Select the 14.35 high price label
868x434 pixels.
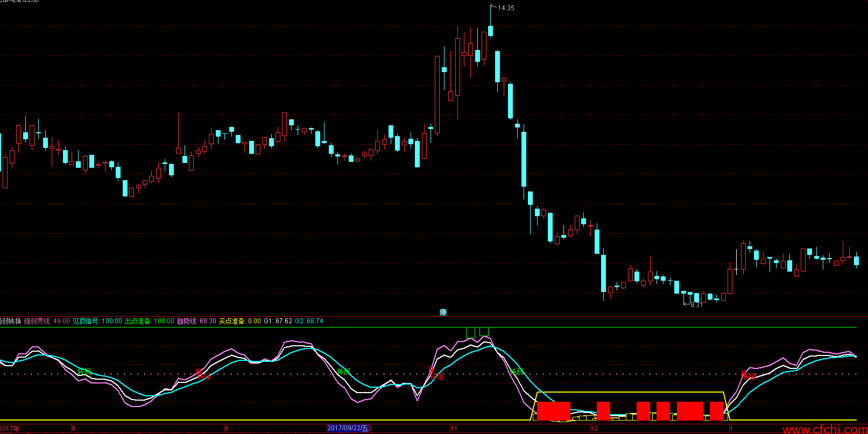506,8
